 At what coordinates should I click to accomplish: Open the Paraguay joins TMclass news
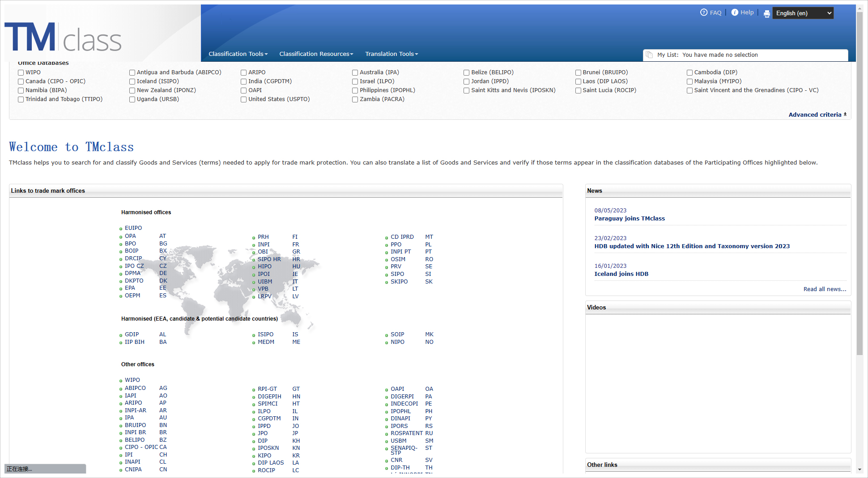(629, 219)
